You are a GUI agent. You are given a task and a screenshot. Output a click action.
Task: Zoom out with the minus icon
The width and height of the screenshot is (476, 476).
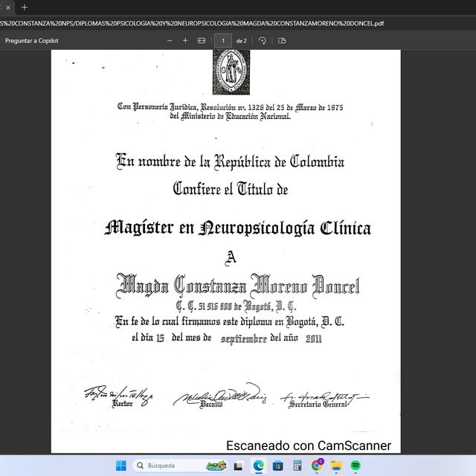[x=170, y=41]
